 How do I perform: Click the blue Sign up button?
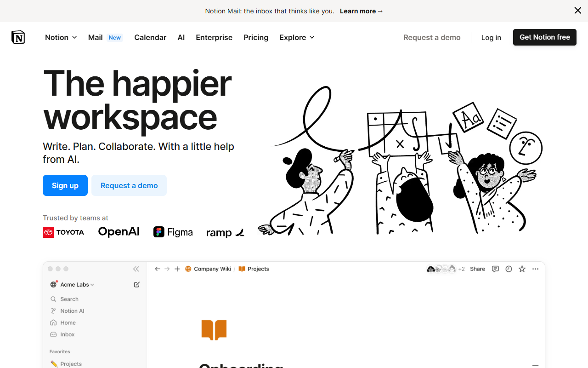coord(65,185)
